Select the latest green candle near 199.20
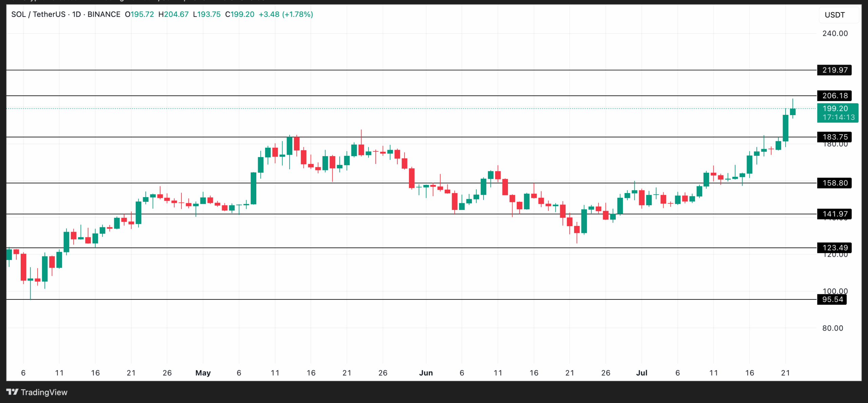The image size is (868, 403). pos(793,112)
